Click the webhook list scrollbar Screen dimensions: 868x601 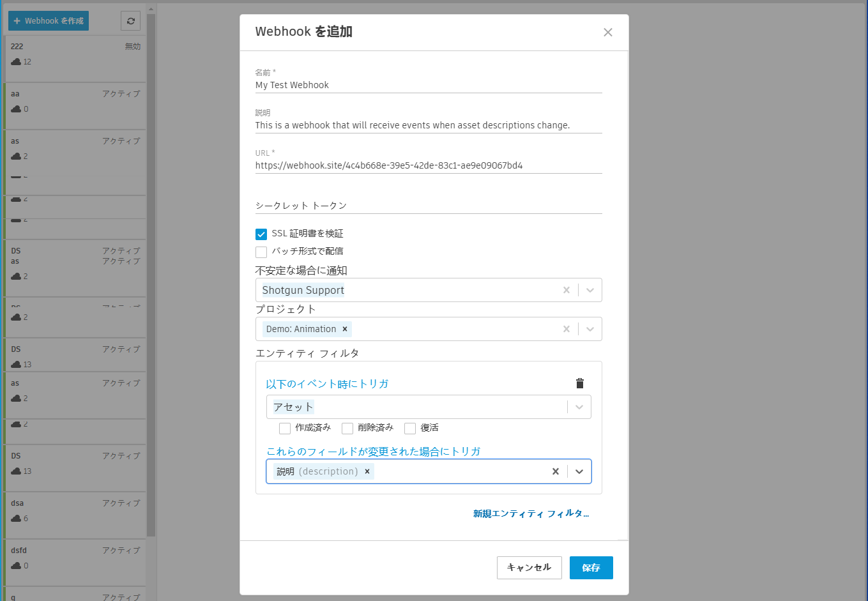pos(151,275)
